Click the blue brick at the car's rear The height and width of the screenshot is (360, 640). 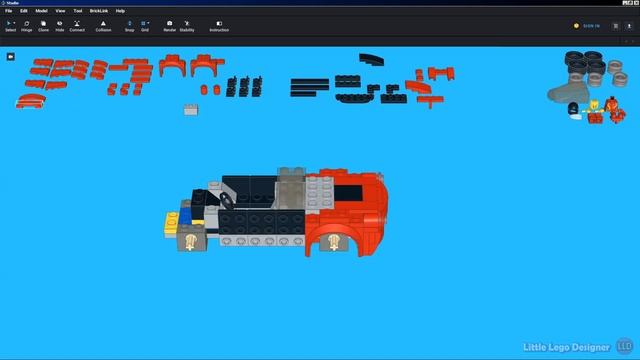pos(185,216)
